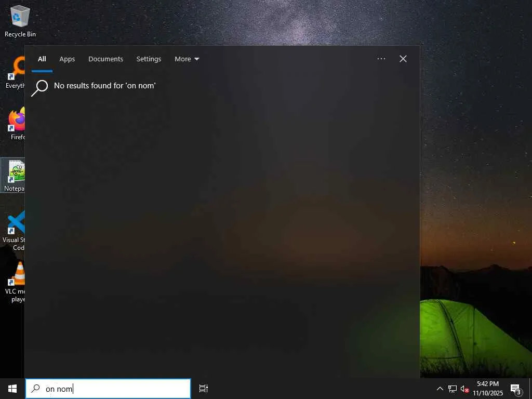Click the Show desktop strip at taskbar end
This screenshot has width=532, height=399.
530,389
